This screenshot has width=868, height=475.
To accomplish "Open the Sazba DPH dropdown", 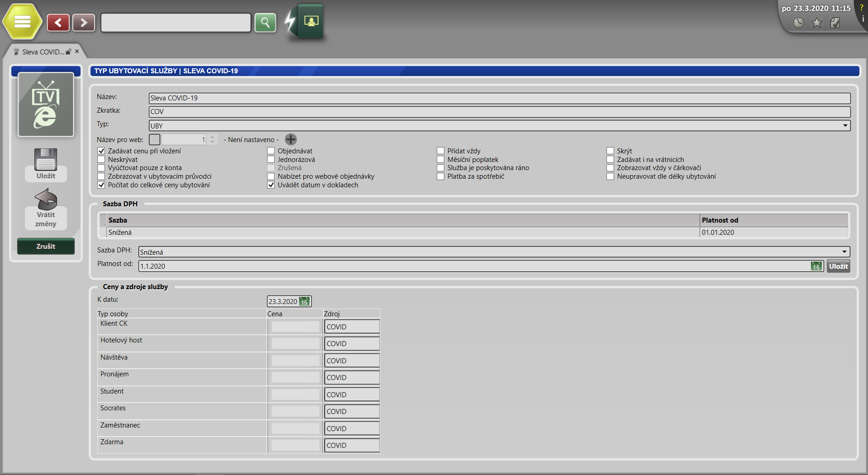I will click(x=844, y=252).
